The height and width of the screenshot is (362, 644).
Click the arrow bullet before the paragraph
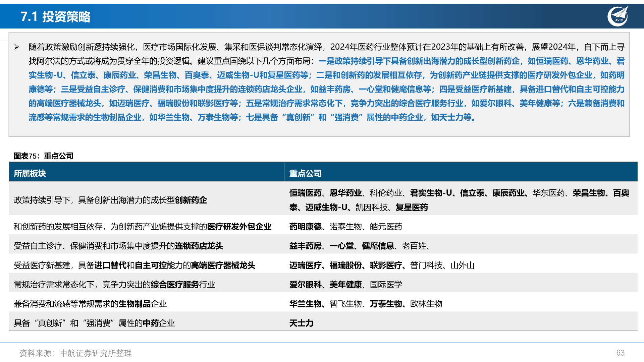click(17, 47)
